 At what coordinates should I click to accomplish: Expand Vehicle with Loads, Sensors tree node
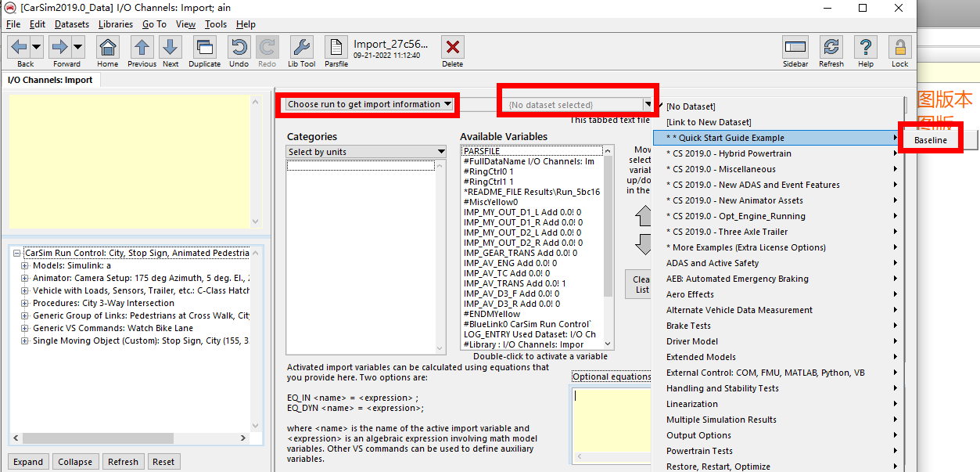pos(26,291)
